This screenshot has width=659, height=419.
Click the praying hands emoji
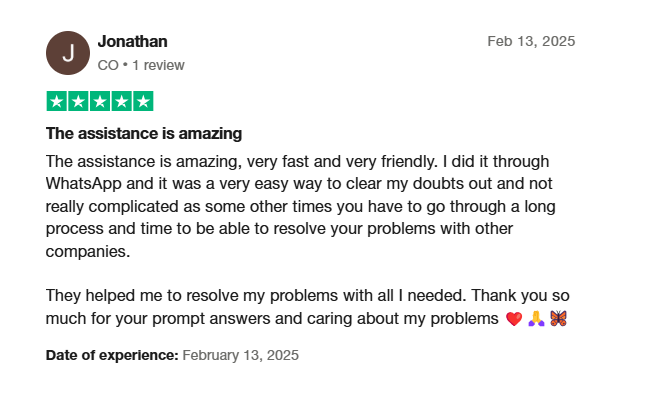coord(536,319)
